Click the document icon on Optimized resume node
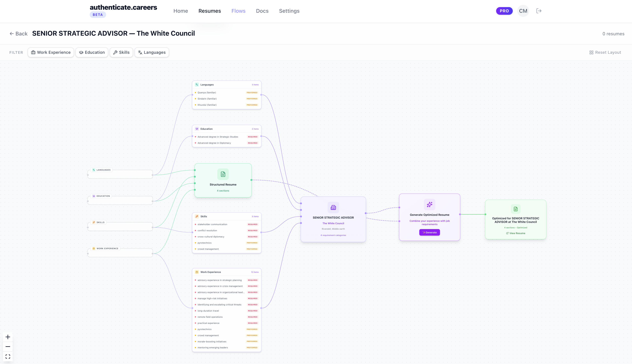Image resolution: width=632 pixels, height=364 pixels. [515, 209]
